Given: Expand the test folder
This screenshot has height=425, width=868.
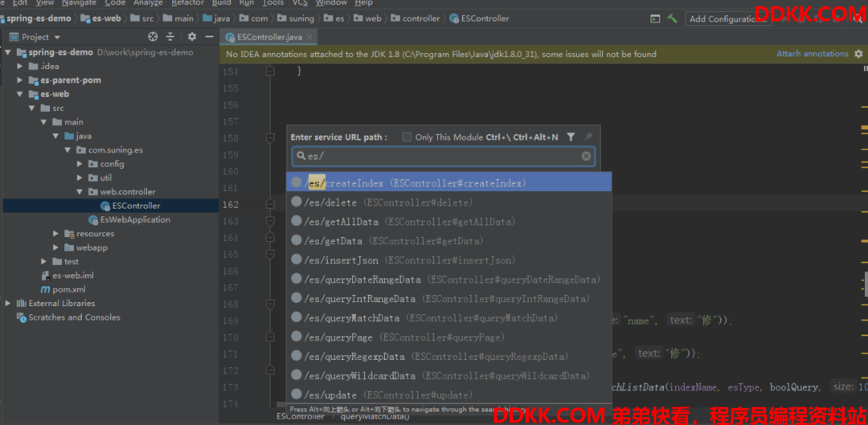Looking at the screenshot, I should pyautogui.click(x=43, y=261).
